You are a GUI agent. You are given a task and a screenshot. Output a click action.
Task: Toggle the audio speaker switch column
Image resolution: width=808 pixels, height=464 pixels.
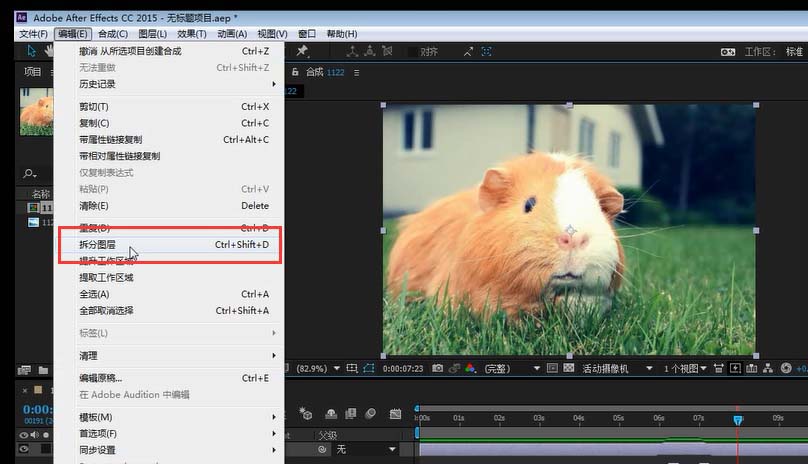35,435
